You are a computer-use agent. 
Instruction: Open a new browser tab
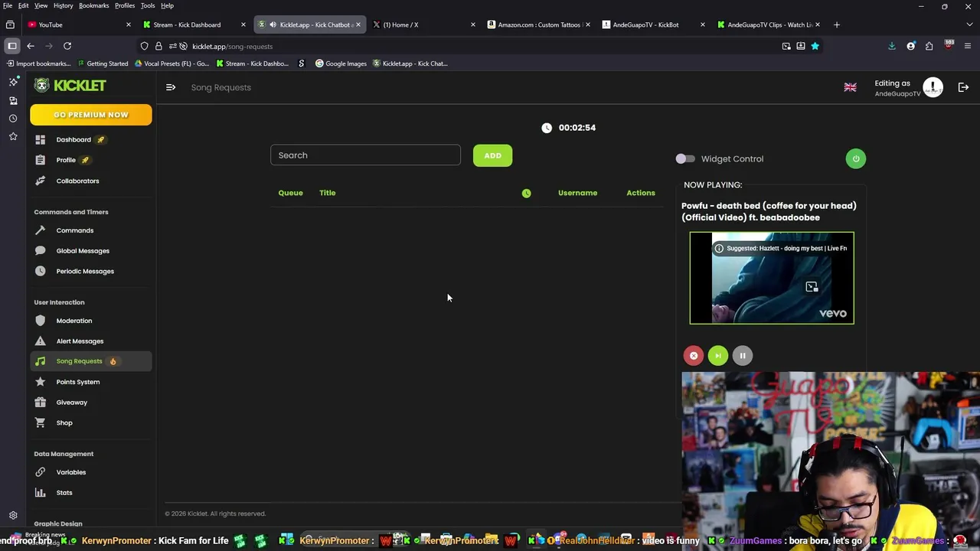point(836,24)
